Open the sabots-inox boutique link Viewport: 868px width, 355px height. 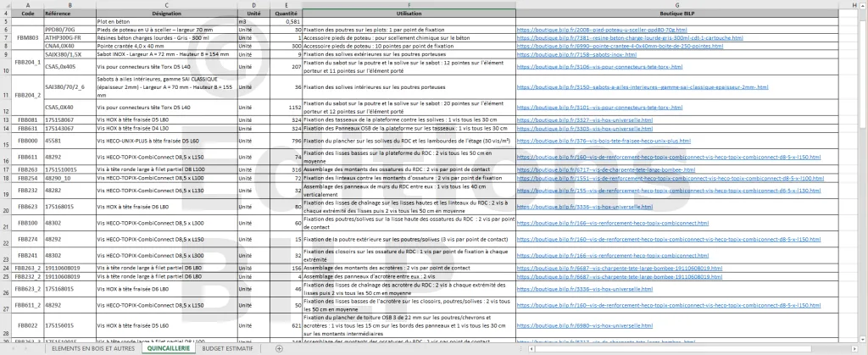pyautogui.click(x=567, y=53)
